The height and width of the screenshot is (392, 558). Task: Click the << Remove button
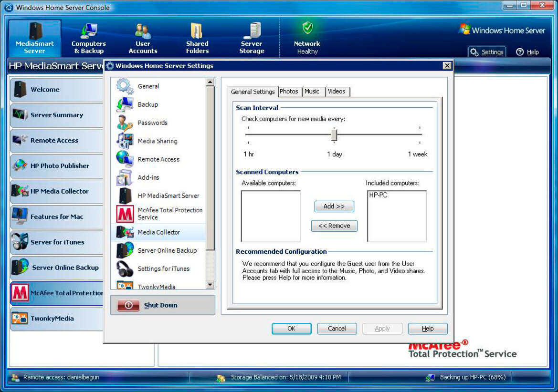pos(334,226)
